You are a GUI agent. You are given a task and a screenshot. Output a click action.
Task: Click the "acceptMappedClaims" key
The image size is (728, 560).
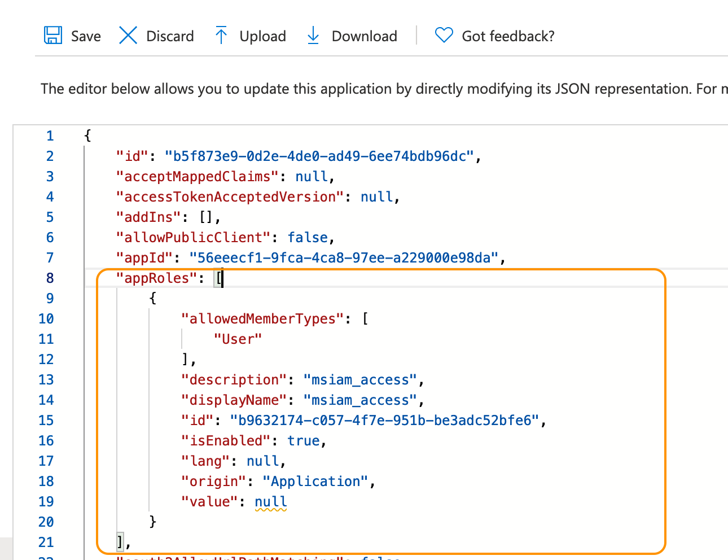point(198,177)
